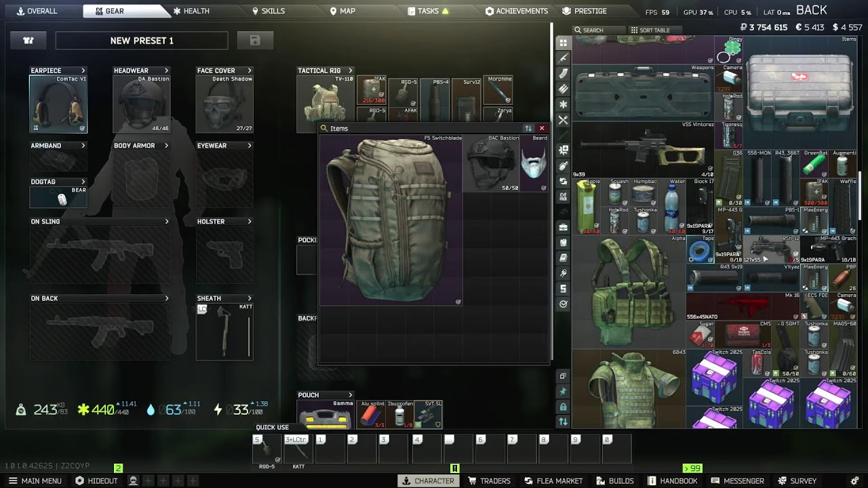868x488 pixels.
Task: Filter stash by magazines icon
Action: point(563,74)
